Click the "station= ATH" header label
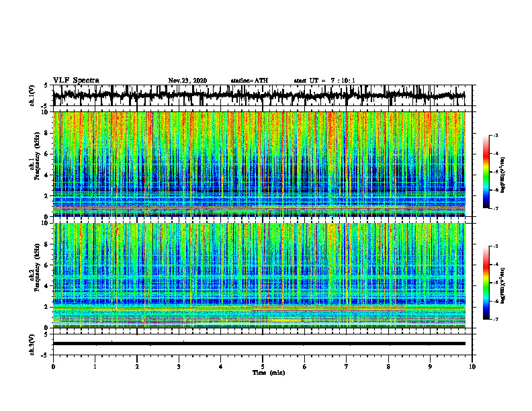The height and width of the screenshot is (411, 532). coord(249,81)
